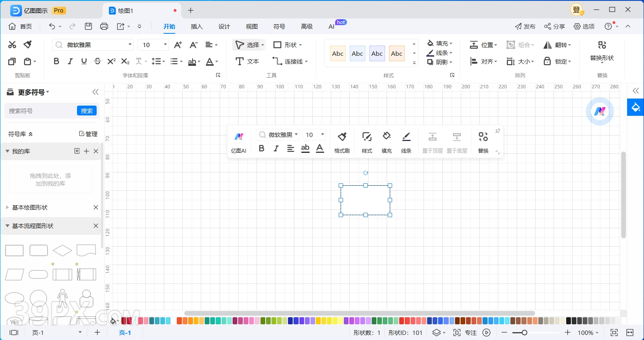Click the fit page icon in status bar

(x=614, y=333)
